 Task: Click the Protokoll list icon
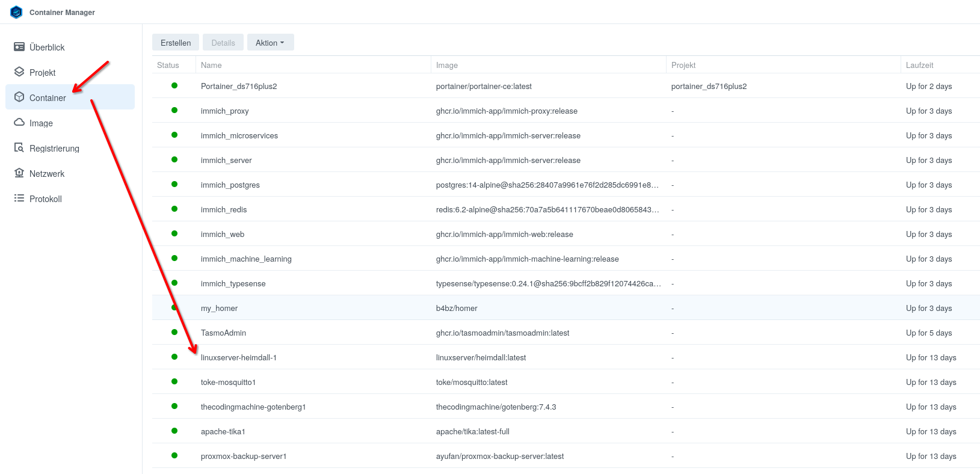(x=19, y=199)
